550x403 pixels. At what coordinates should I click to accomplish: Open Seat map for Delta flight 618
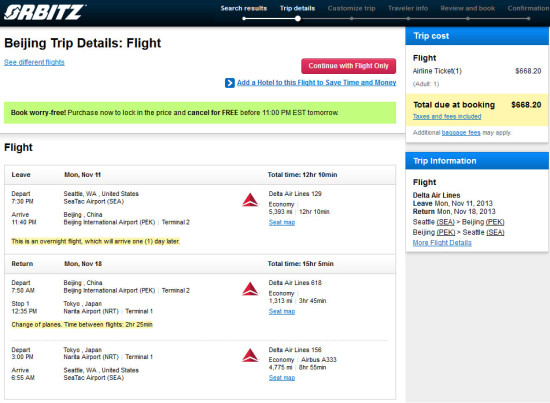[282, 311]
